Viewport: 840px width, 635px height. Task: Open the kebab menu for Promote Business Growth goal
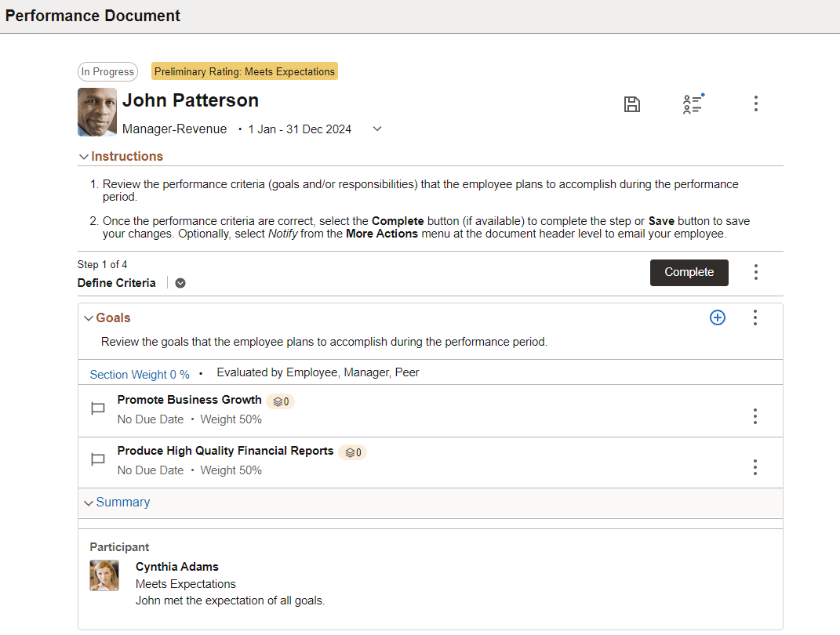755,416
